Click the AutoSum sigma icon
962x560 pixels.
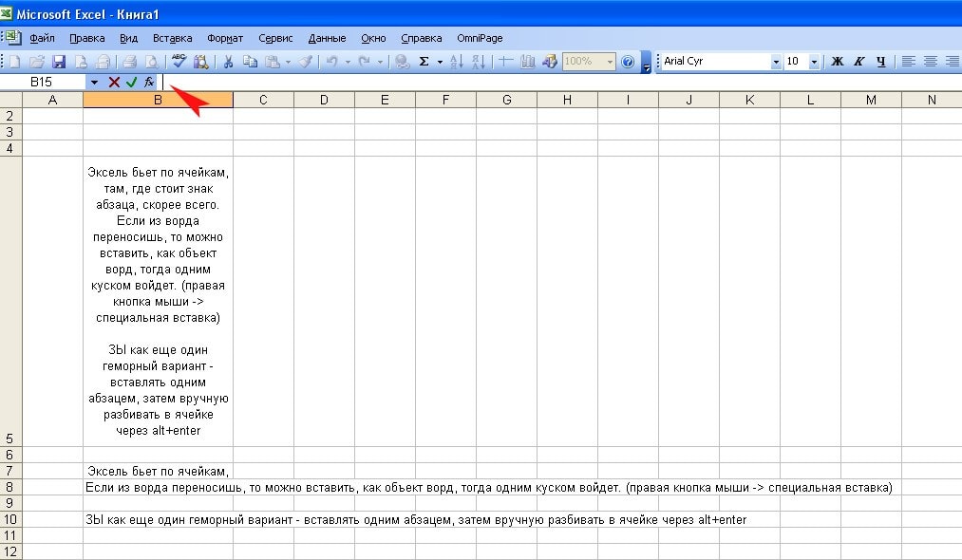click(x=424, y=62)
